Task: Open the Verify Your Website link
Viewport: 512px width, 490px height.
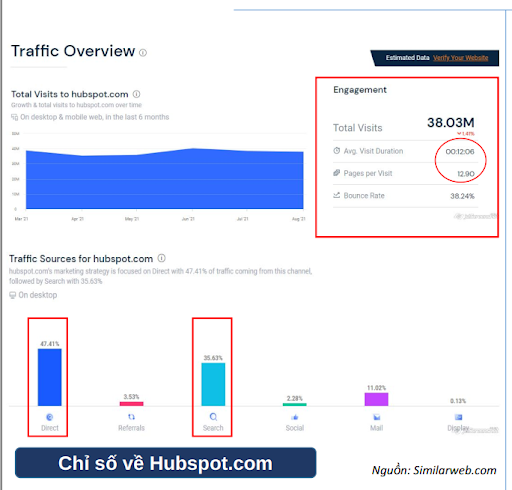Action: click(x=460, y=58)
